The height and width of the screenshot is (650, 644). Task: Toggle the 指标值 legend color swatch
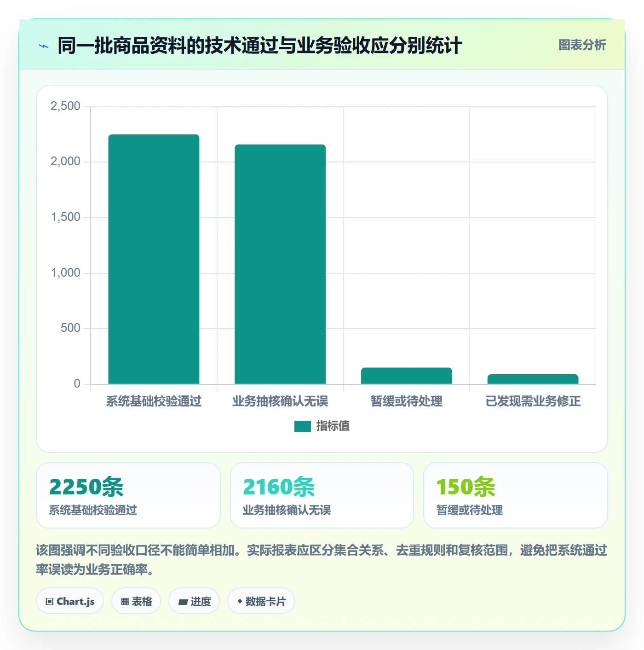303,426
